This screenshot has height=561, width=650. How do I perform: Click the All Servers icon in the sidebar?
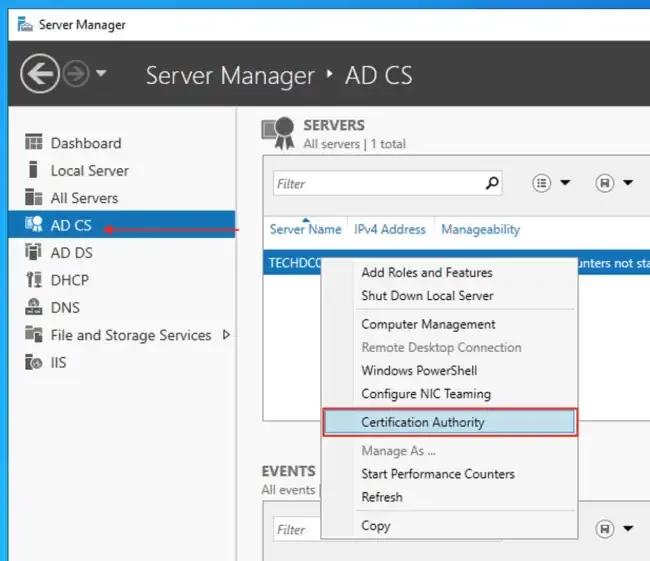[34, 197]
